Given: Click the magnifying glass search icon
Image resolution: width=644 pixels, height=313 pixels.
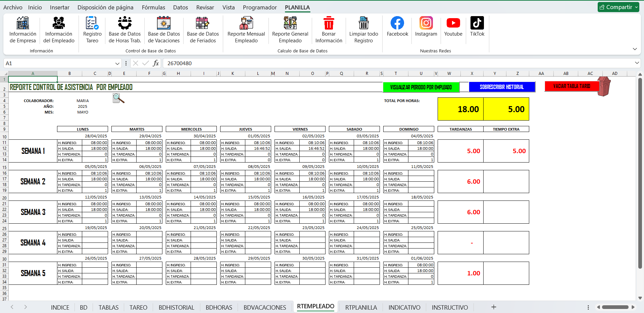Looking at the screenshot, I should pos(118,98).
